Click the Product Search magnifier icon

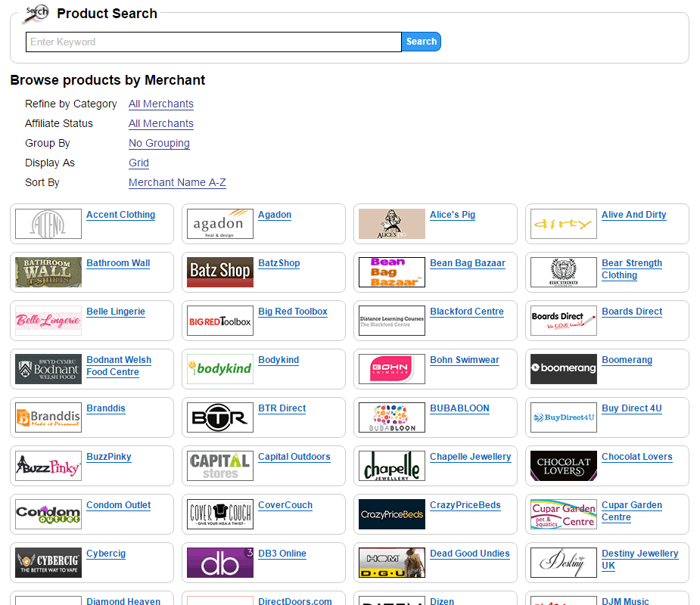click(36, 14)
